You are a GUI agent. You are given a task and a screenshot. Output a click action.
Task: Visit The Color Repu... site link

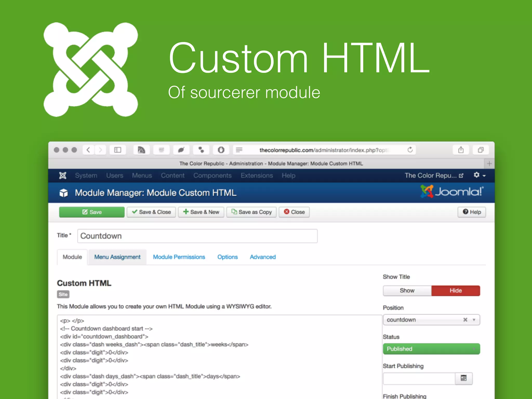434,176
